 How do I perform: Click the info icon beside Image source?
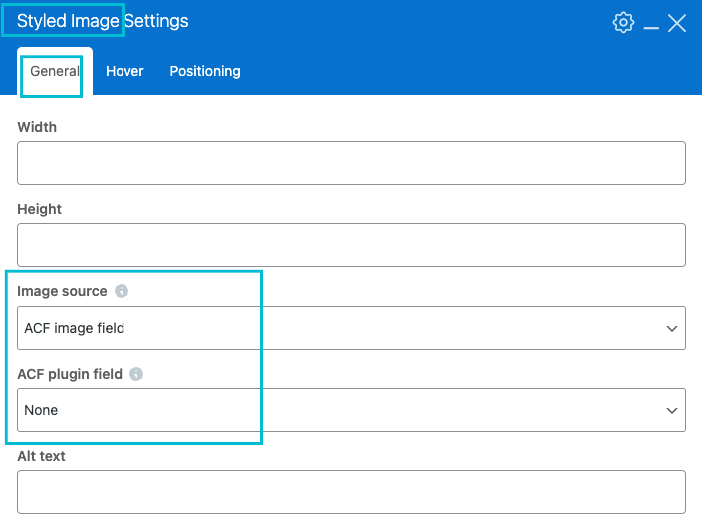click(x=122, y=291)
